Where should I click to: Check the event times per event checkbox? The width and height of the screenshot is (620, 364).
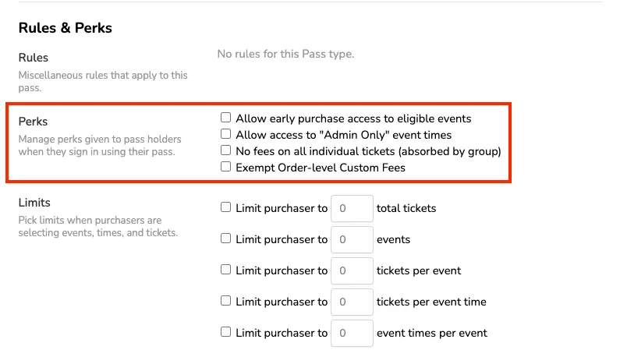click(x=226, y=332)
